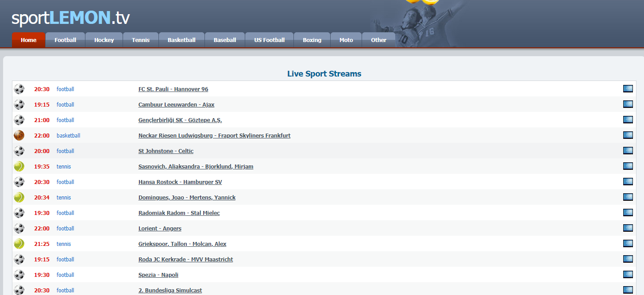Click the 21:00 time for Gençlerbirliği match
This screenshot has width=644, height=295.
click(x=42, y=120)
